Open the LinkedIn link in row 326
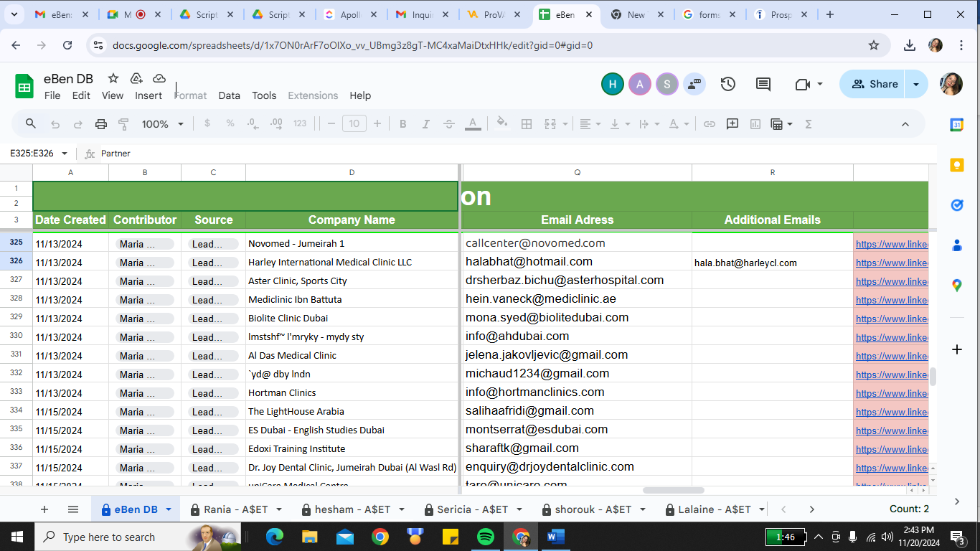 (892, 263)
